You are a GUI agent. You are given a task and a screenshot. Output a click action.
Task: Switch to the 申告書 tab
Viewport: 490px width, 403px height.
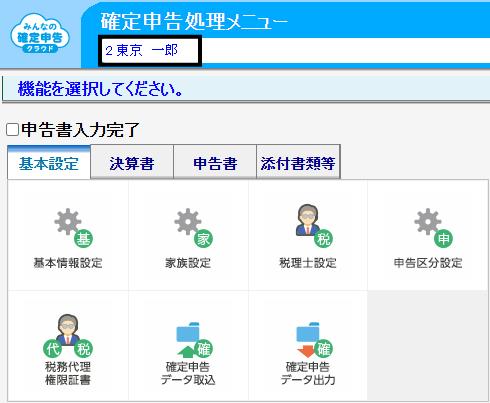tap(215, 163)
